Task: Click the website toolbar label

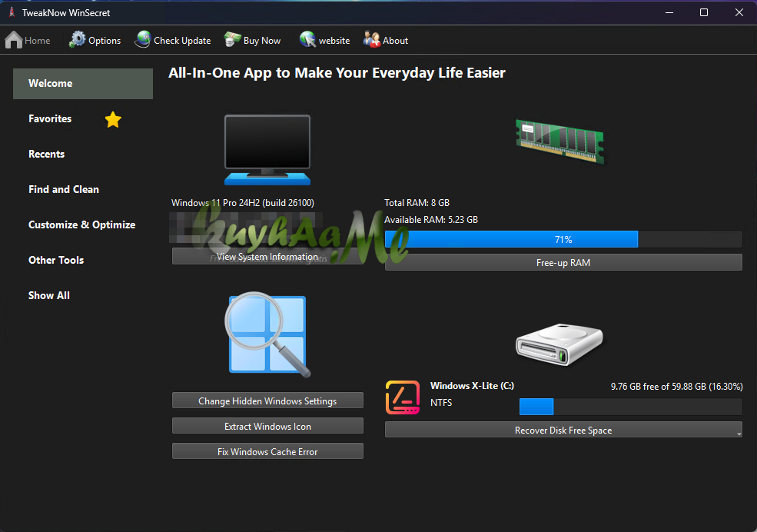Action: 334,41
